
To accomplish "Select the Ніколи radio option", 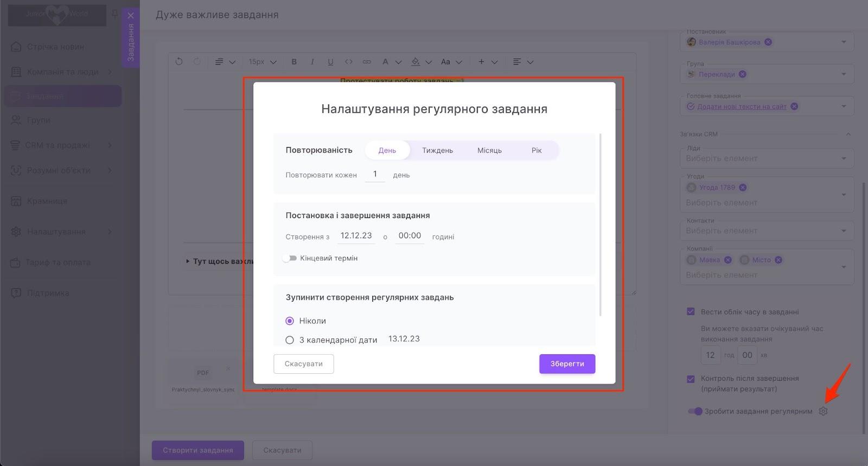I will pos(290,321).
